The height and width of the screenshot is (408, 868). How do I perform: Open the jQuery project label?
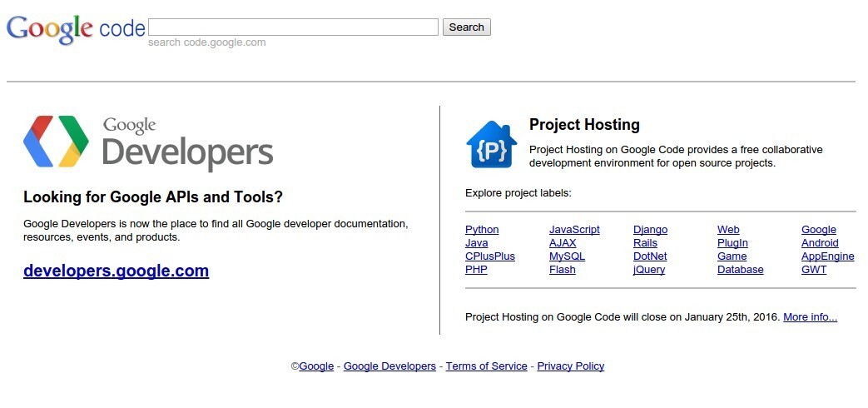pos(649,270)
